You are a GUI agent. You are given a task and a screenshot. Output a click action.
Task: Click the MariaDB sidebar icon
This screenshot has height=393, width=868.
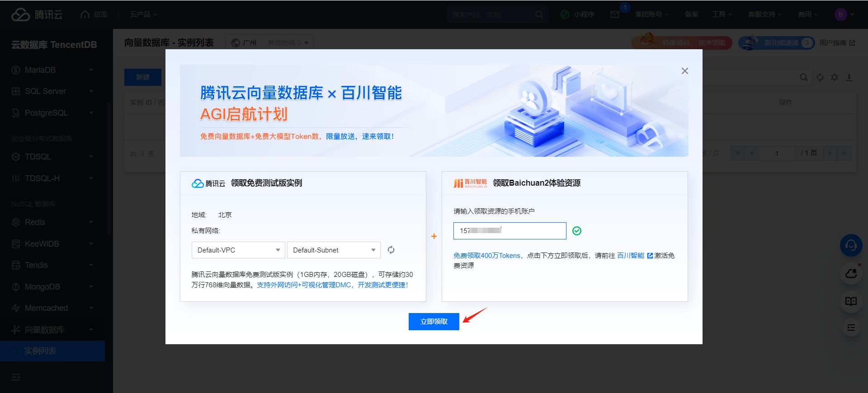point(16,70)
